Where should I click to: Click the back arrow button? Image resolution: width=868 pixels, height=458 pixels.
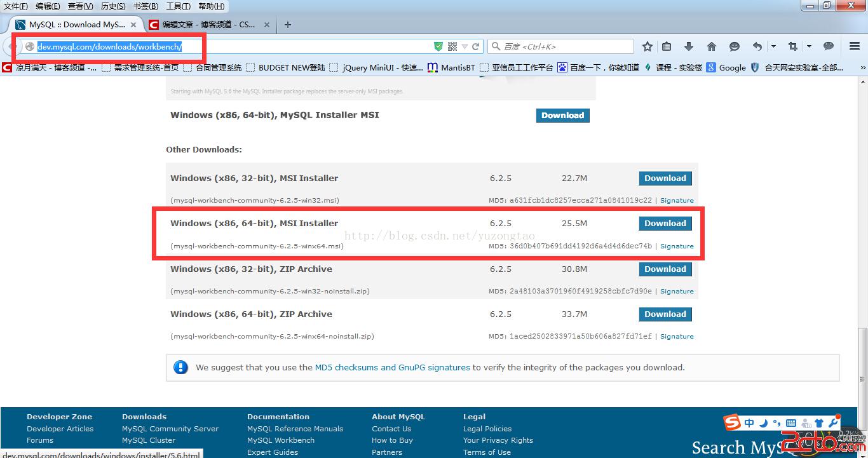click(12, 46)
